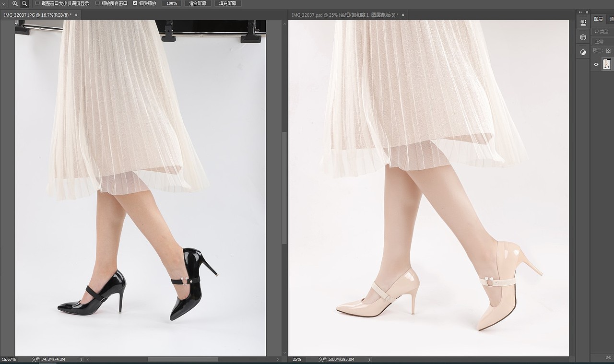614x364 pixels.
Task: Open the Properties panel icon
Action: coord(583,22)
